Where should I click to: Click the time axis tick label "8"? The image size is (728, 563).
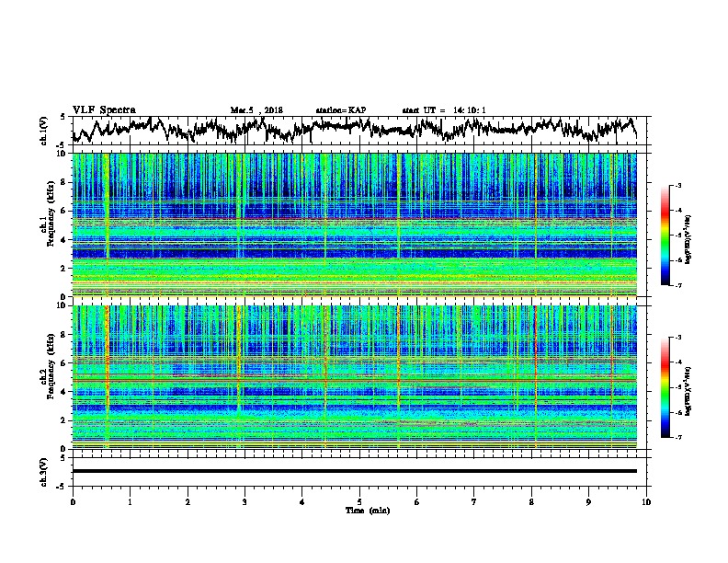(x=531, y=502)
